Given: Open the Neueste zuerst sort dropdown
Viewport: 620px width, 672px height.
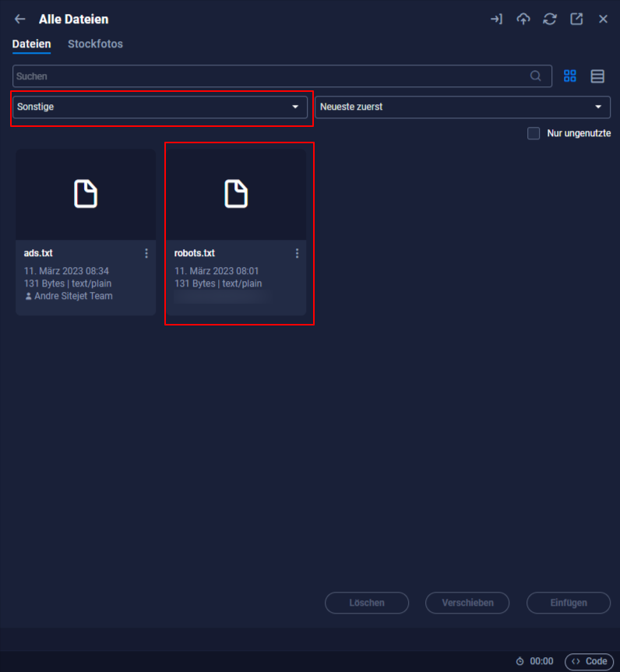Looking at the screenshot, I should pyautogui.click(x=462, y=107).
